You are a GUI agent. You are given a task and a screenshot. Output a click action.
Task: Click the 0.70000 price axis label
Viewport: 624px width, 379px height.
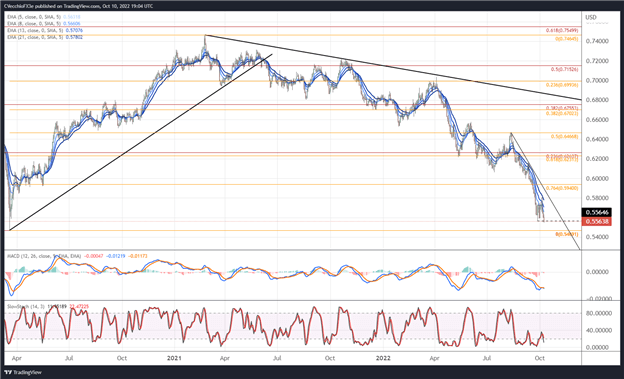point(597,80)
